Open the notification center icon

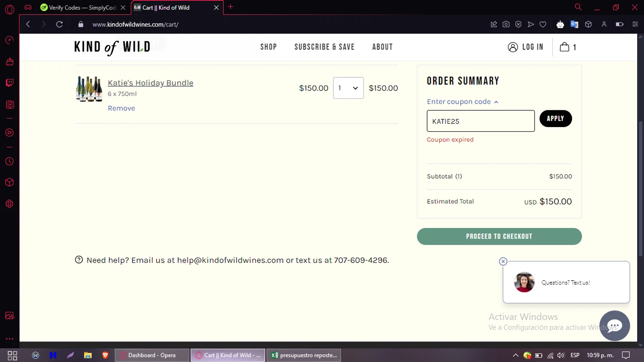coord(626,355)
